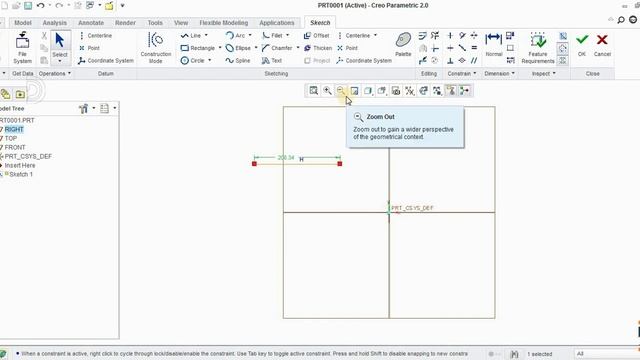Choose the Chamfer tool
The height and width of the screenshot is (360, 640).
277,48
